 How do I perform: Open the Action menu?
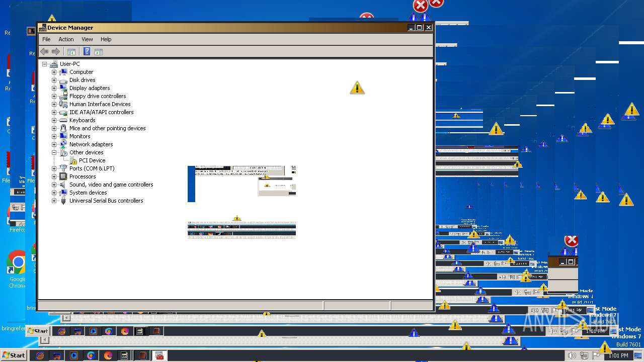click(x=66, y=39)
